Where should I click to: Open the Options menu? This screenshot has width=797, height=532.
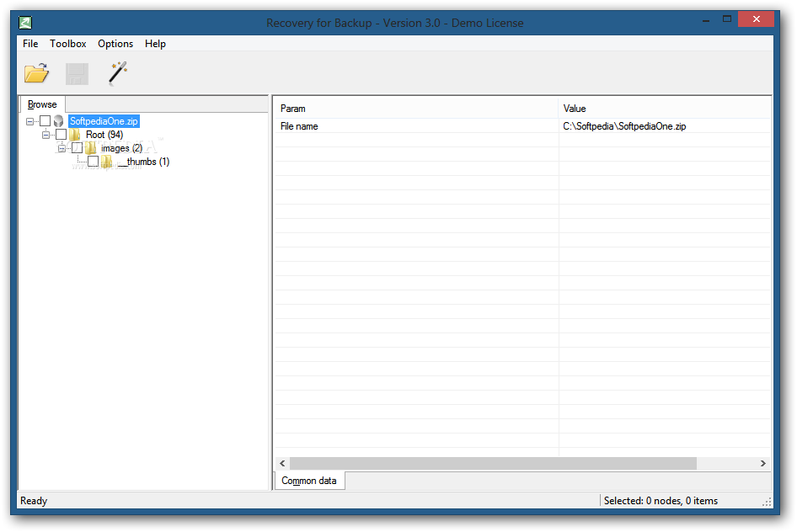pos(115,44)
